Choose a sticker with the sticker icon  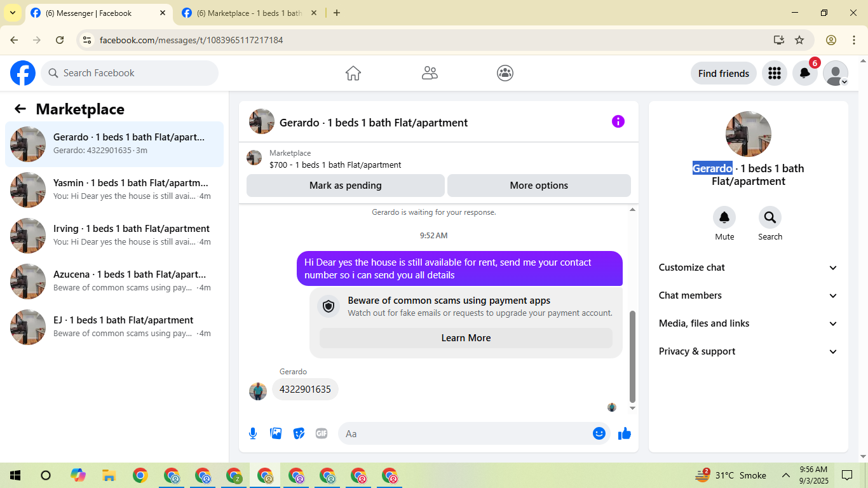pos(299,433)
